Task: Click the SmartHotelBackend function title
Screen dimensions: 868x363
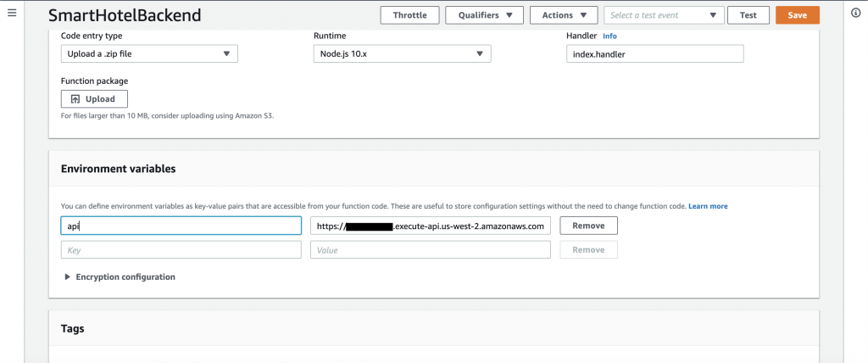Action: coord(125,15)
